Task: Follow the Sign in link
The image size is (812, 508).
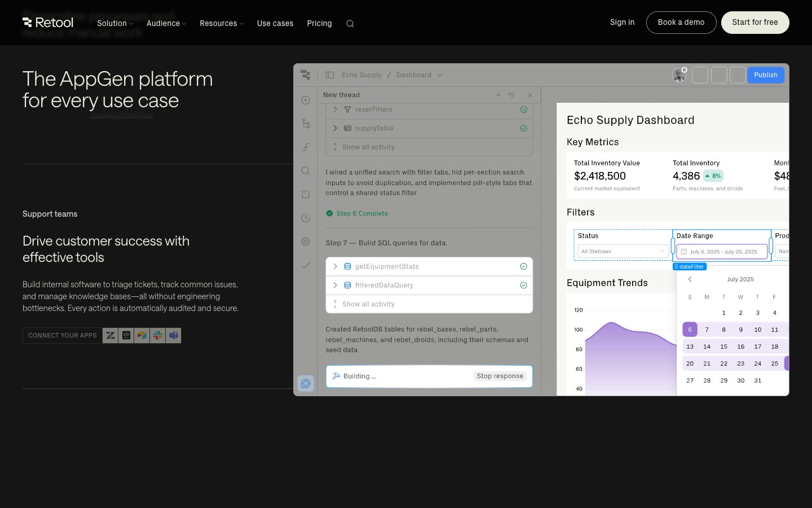Action: 622,23
